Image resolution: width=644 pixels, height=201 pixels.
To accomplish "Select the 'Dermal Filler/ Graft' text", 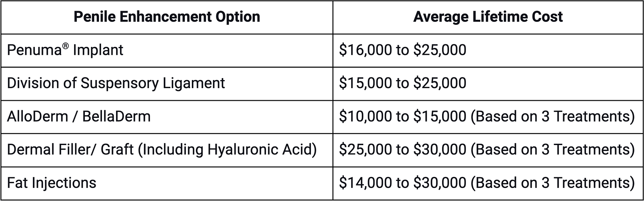I will click(70, 150).
